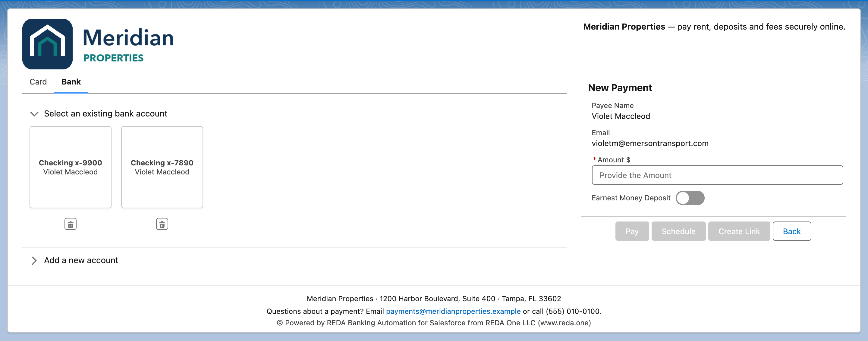Screen dimensions: 868x341
Task: Click the Amount input field
Action: click(x=717, y=175)
